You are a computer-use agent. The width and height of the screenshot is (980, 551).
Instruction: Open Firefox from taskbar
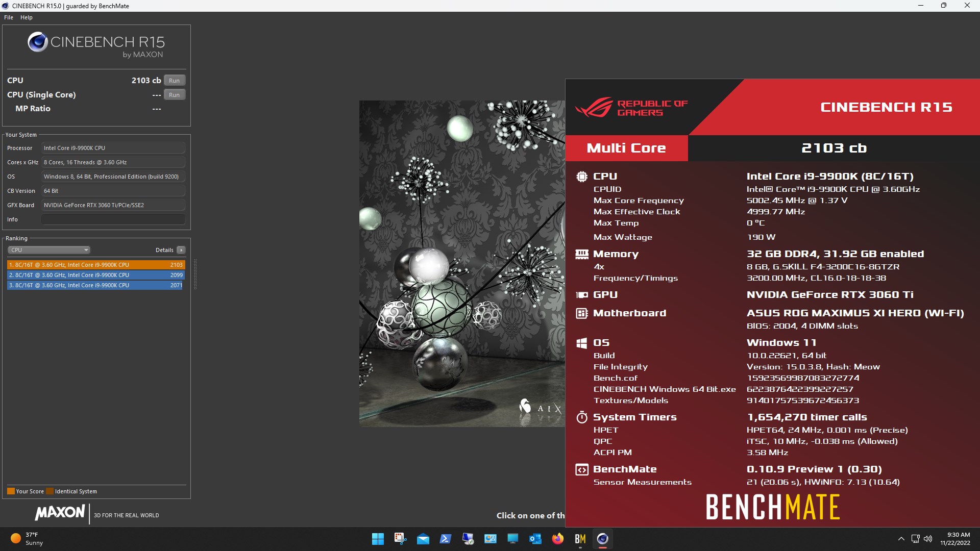pyautogui.click(x=557, y=539)
